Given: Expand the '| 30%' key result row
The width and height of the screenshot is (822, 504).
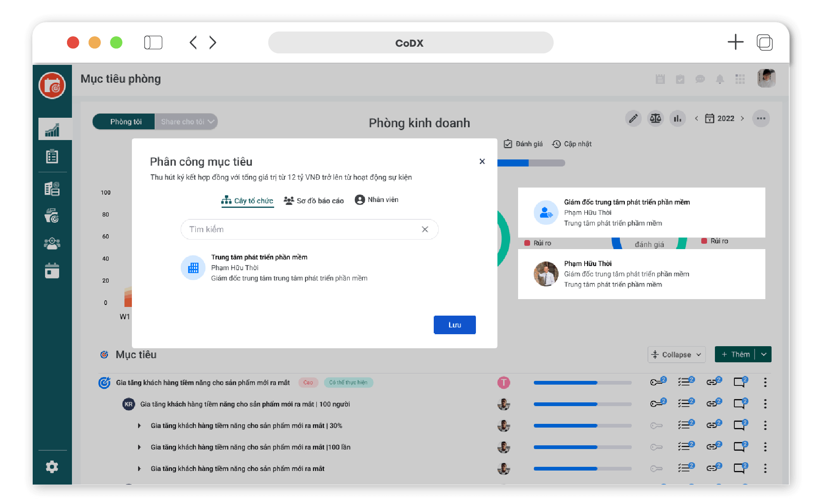Looking at the screenshot, I should click(139, 426).
